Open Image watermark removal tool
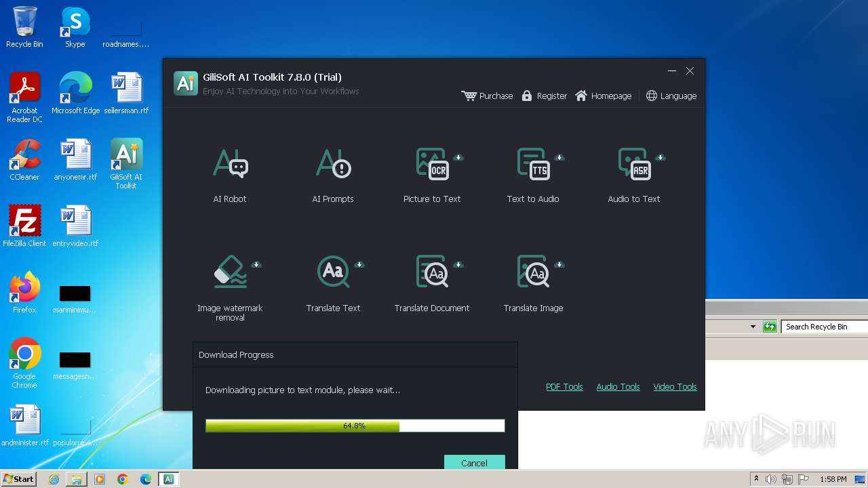The height and width of the screenshot is (488, 868). click(230, 287)
